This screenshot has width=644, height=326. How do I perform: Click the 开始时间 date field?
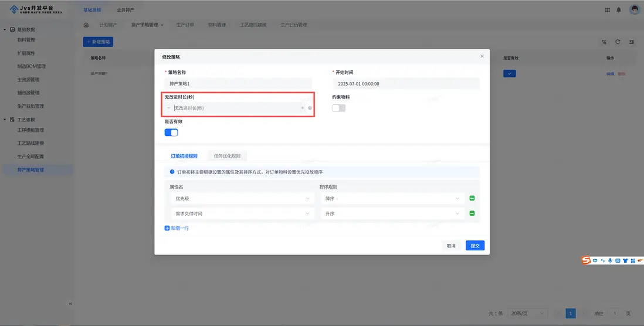pos(406,83)
